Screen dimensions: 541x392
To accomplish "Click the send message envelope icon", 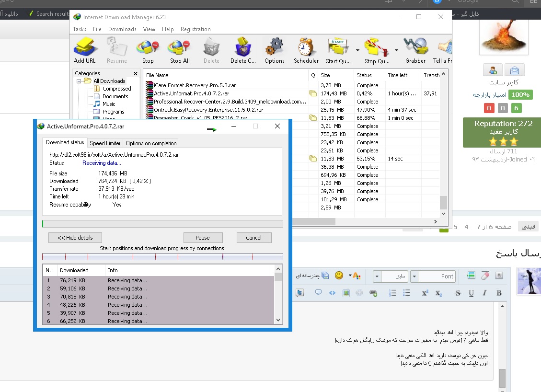I will [515, 70].
